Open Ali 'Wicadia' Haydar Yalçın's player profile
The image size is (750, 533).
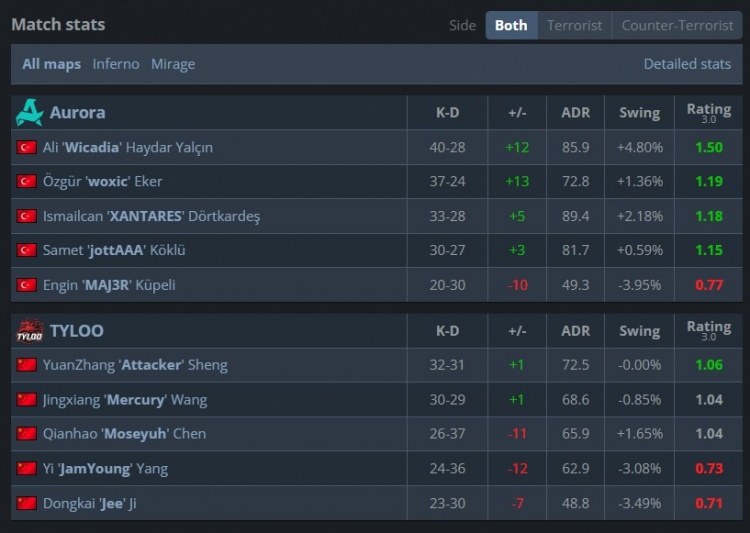click(x=128, y=148)
